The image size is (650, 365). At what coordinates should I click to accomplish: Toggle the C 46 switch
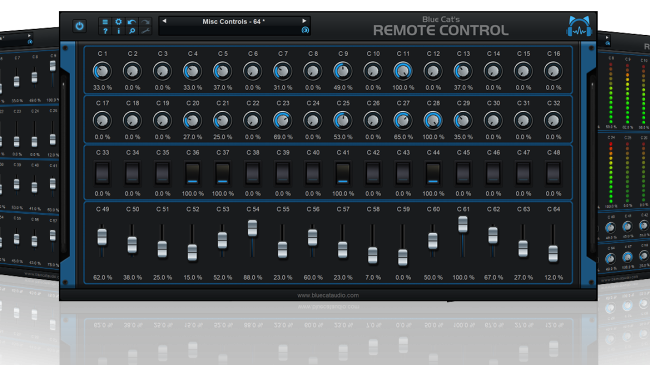(493, 173)
